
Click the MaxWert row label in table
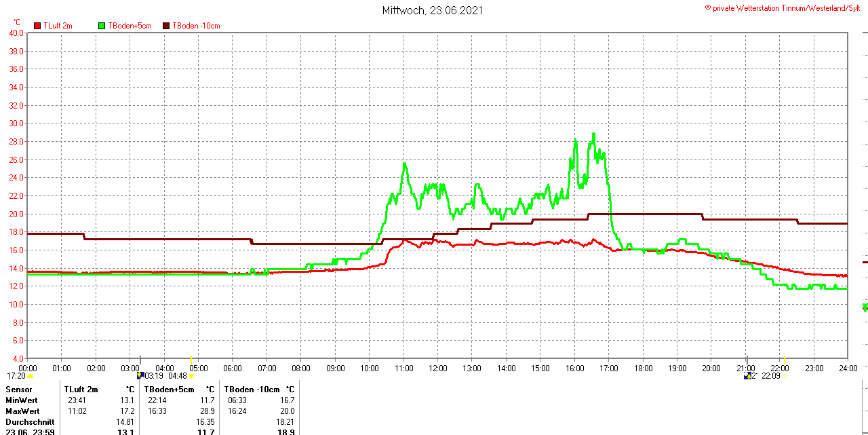[x=22, y=411]
